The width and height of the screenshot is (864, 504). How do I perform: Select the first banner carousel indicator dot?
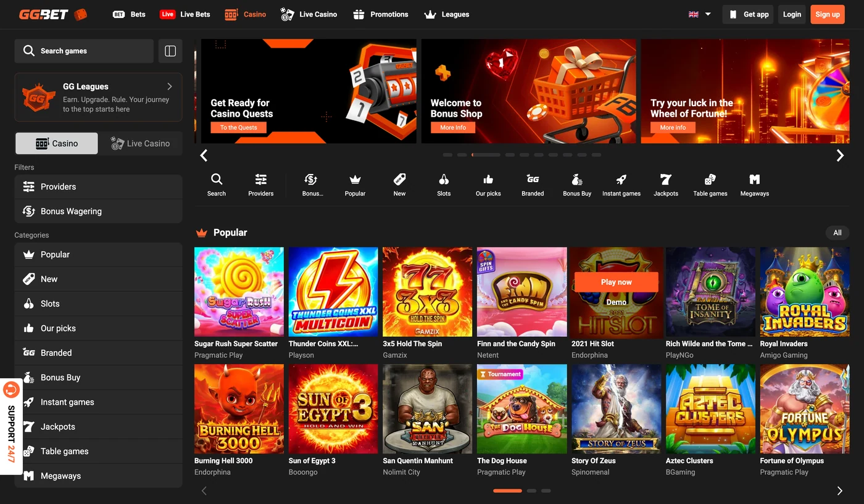pyautogui.click(x=447, y=155)
